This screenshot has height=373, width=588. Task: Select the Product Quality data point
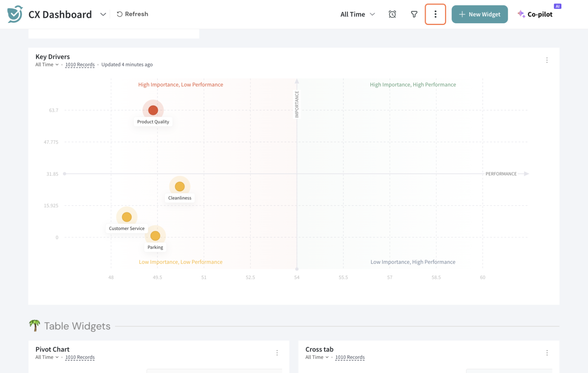point(153,110)
